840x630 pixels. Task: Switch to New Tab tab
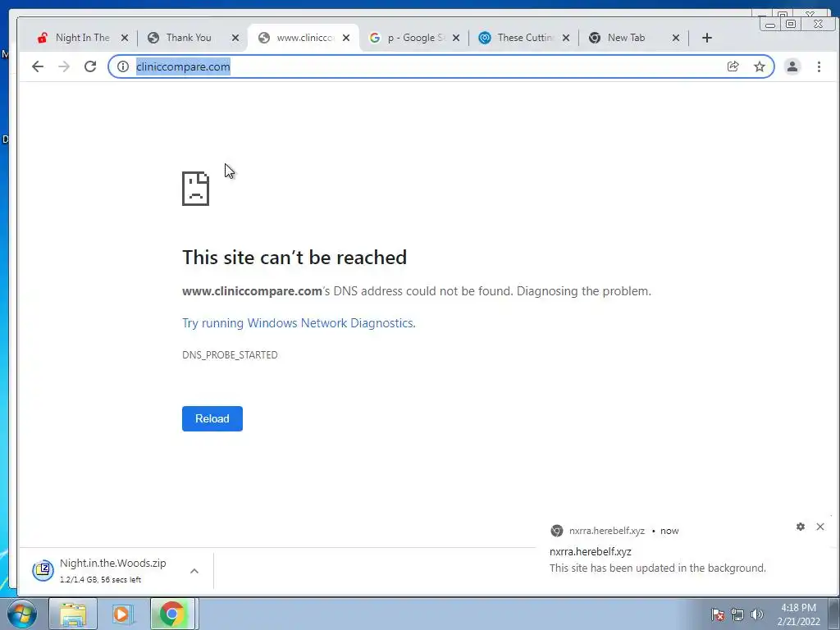pos(634,38)
